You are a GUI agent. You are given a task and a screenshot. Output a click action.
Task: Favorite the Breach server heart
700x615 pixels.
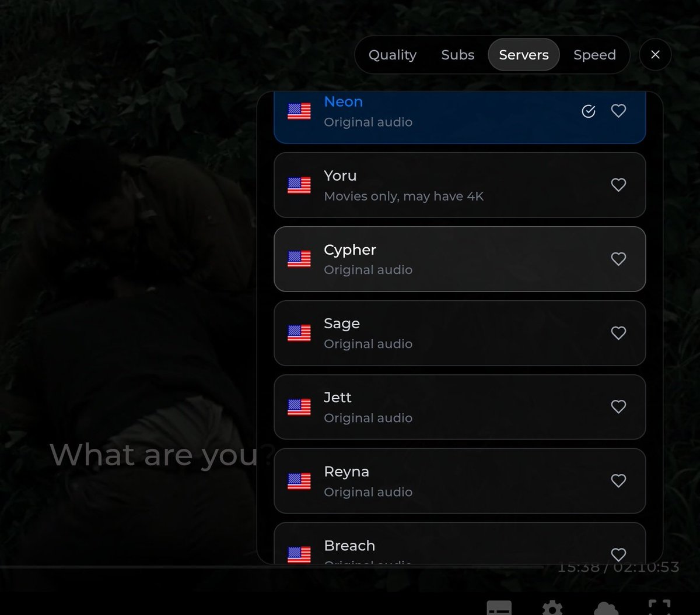click(x=618, y=554)
